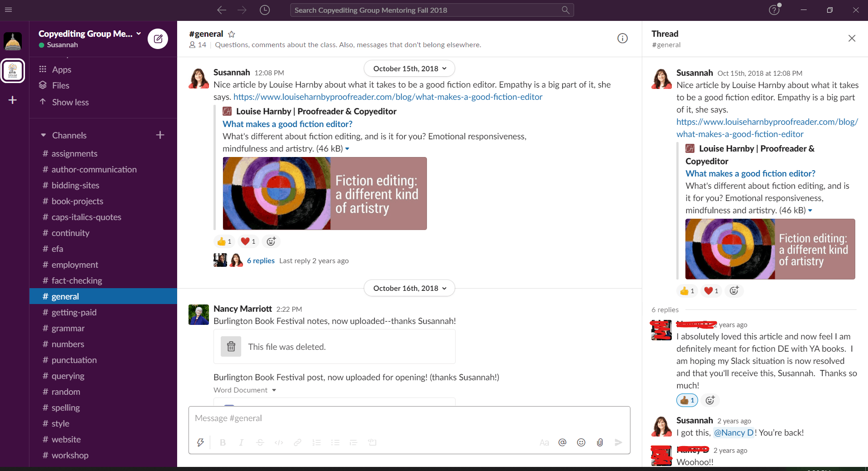Attach a file with the paperclip icon
The image size is (868, 471).
tap(600, 442)
